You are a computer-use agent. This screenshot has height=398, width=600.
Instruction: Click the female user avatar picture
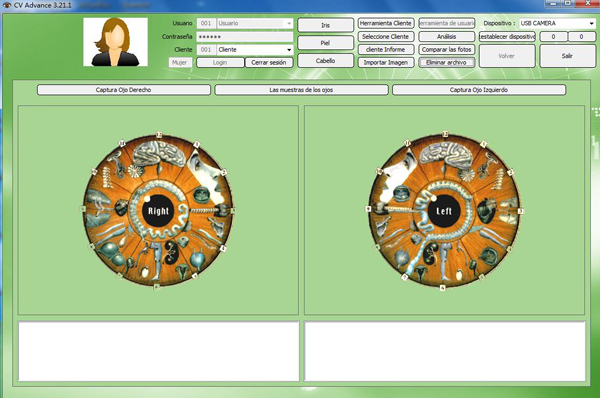(x=116, y=42)
